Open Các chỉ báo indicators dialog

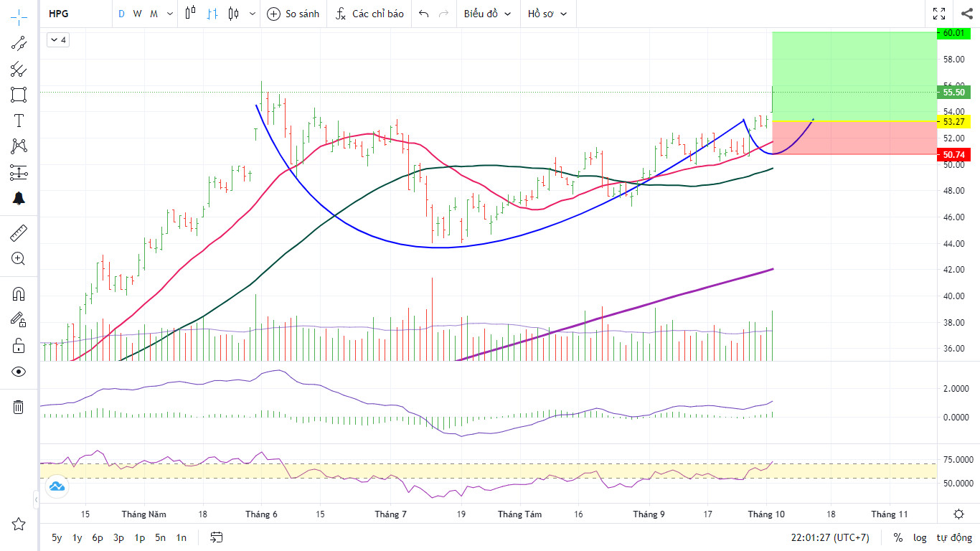(x=369, y=14)
